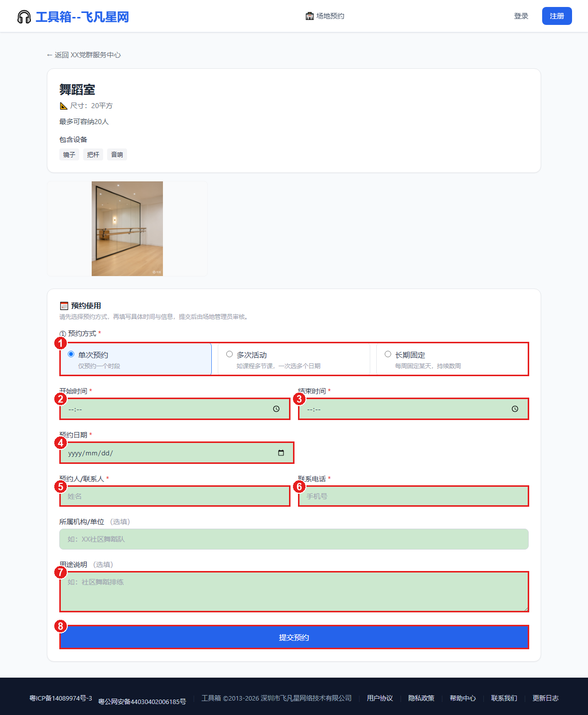Click the clock icon in start time field
This screenshot has height=715, width=588.
point(276,409)
